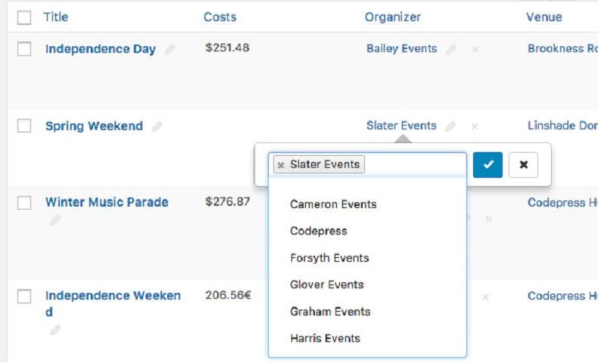Click pencil icon under Winter Music Parade
Screen dimensions: 598x364
(x=55, y=220)
